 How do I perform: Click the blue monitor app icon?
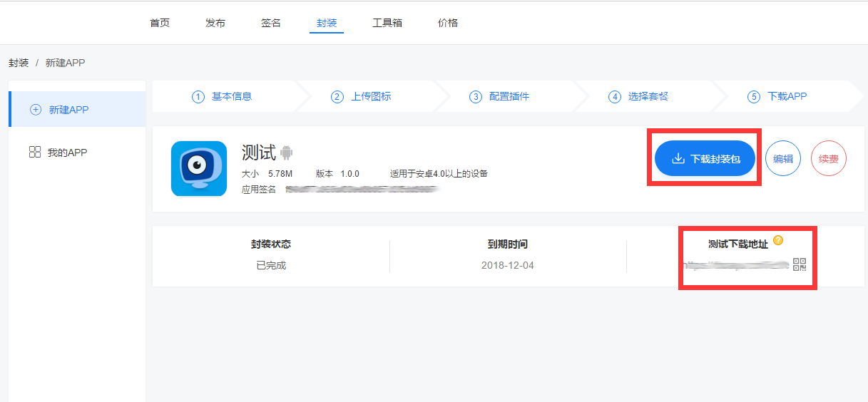pos(199,168)
